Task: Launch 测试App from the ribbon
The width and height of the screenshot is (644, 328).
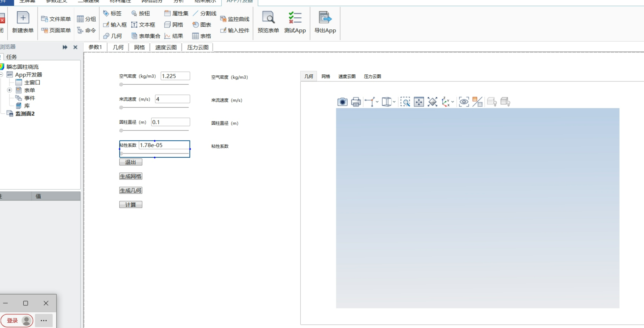Action: pyautogui.click(x=295, y=22)
